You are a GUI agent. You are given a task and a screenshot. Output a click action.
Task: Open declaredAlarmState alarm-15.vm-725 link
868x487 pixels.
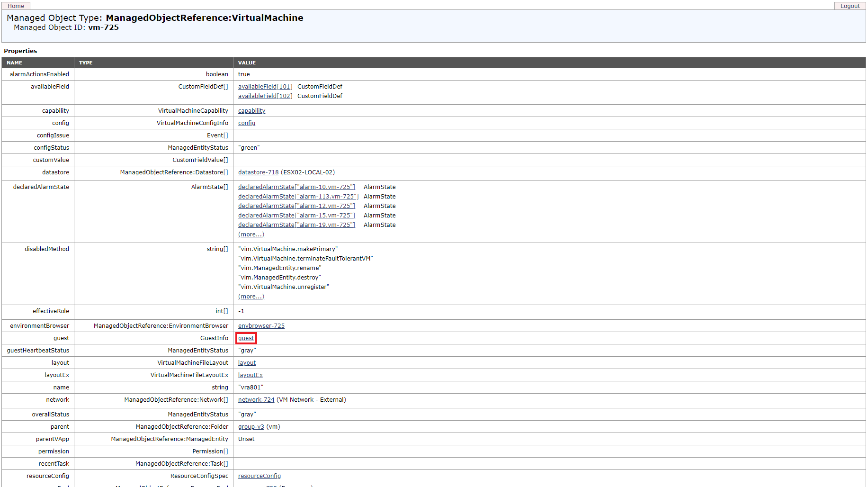[x=296, y=215]
